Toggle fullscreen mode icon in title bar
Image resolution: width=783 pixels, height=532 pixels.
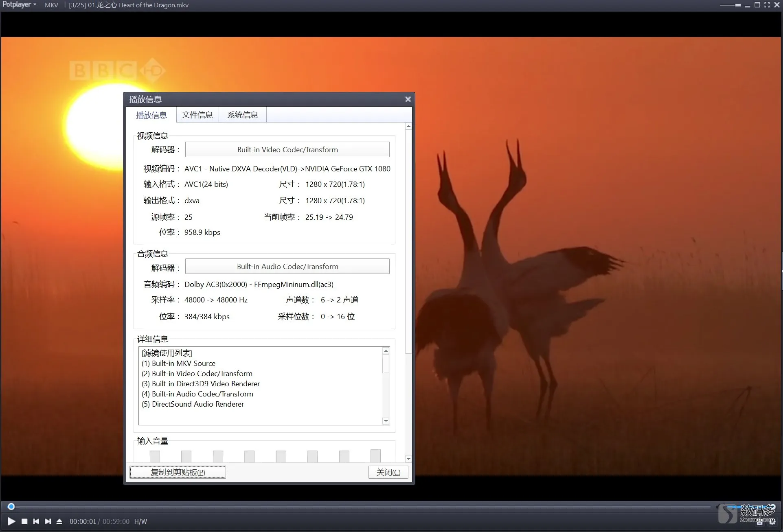pos(767,5)
